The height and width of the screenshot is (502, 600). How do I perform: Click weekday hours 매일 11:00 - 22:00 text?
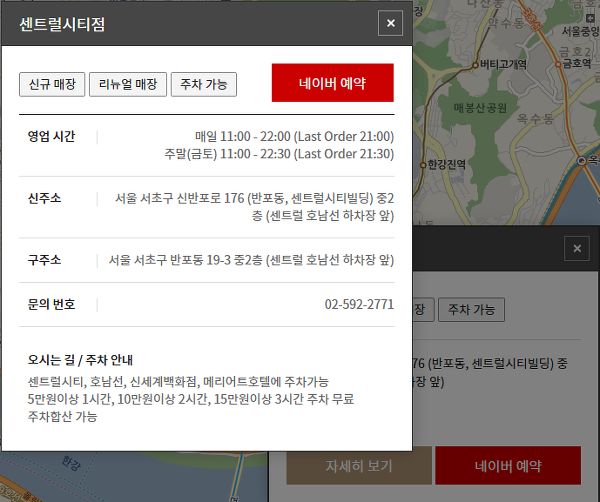tap(294, 137)
